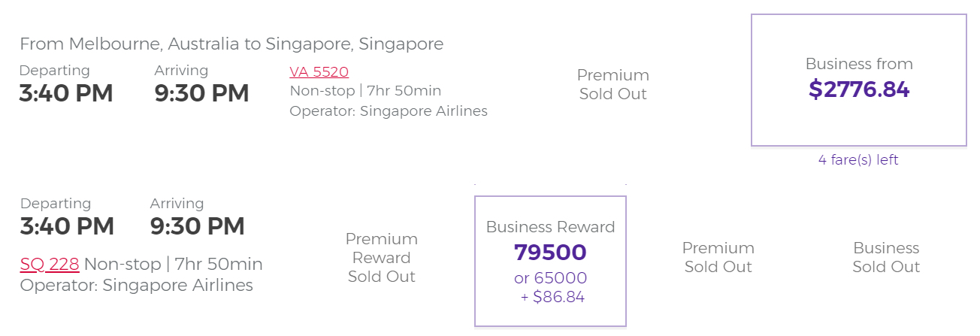Click the 9:30 PM arrival time for VA 5520
980x336 pixels.
[x=201, y=93]
